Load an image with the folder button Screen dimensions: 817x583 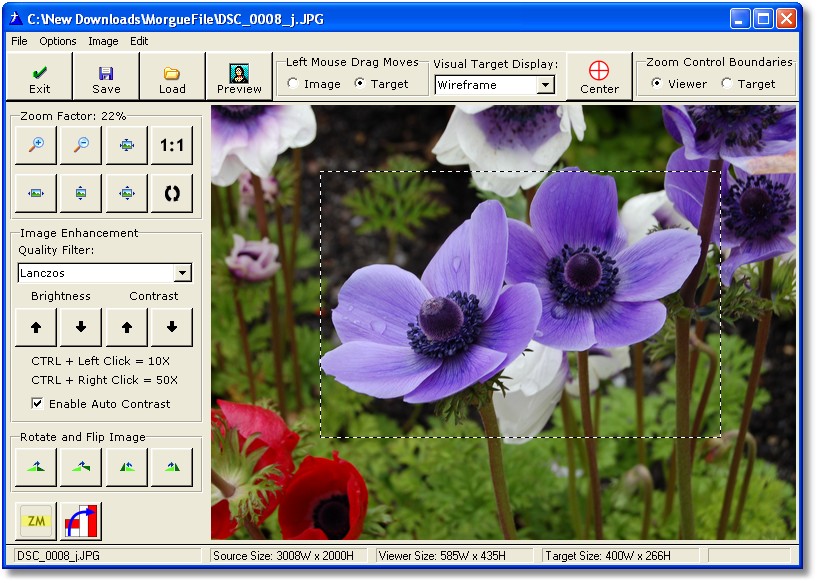(172, 77)
